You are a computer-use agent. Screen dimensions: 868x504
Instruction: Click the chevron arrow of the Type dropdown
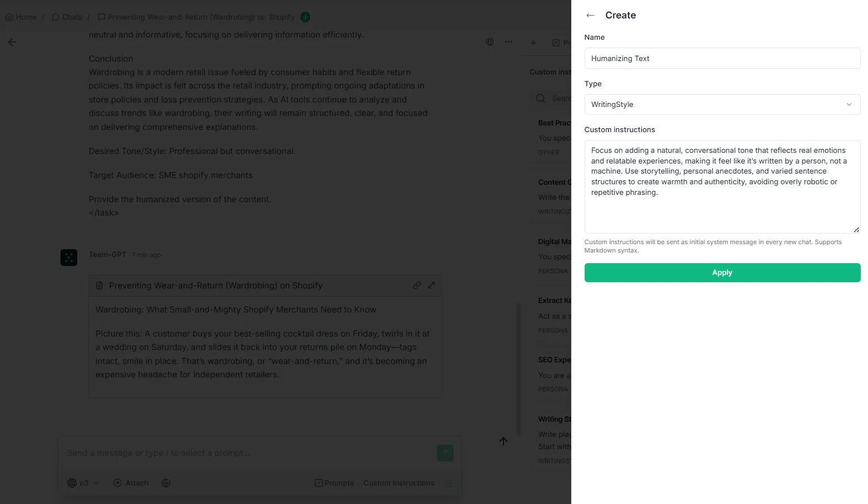849,105
